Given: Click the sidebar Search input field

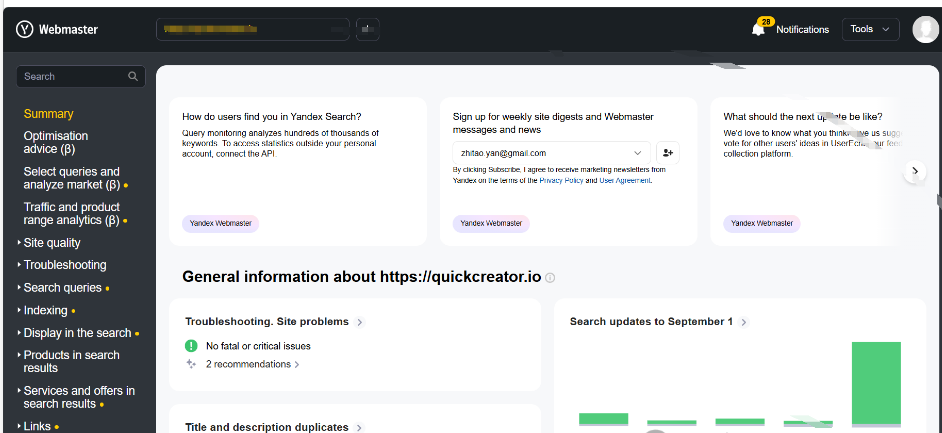Looking at the screenshot, I should click(72, 77).
